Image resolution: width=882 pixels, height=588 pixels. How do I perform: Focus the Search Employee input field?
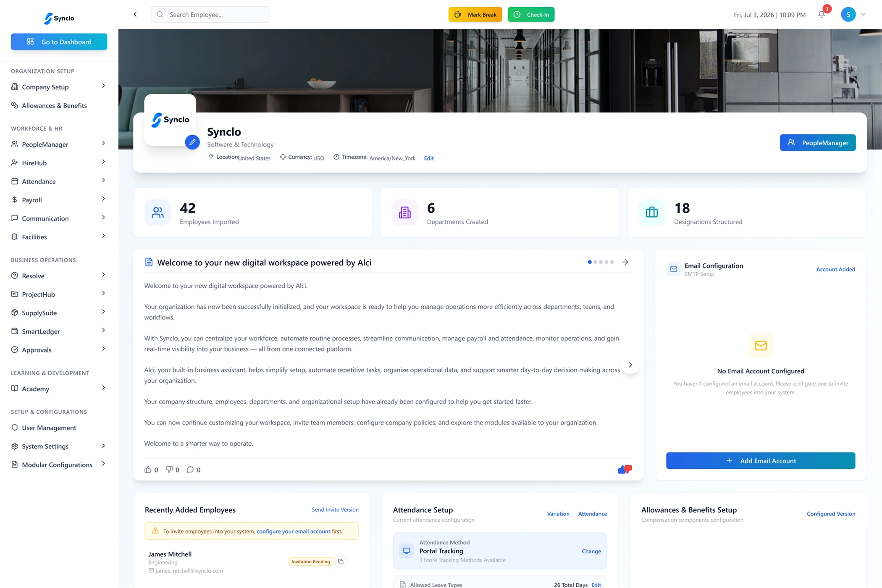tap(210, 15)
